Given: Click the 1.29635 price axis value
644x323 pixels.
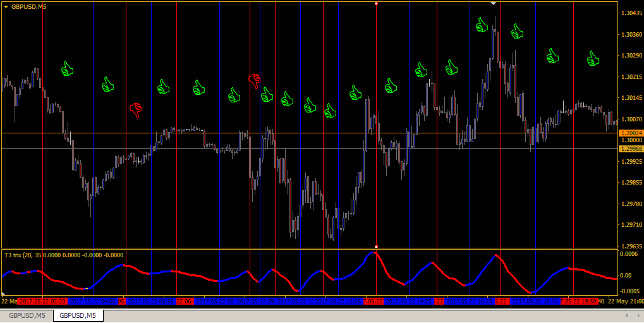Looking at the screenshot, I should (631, 246).
